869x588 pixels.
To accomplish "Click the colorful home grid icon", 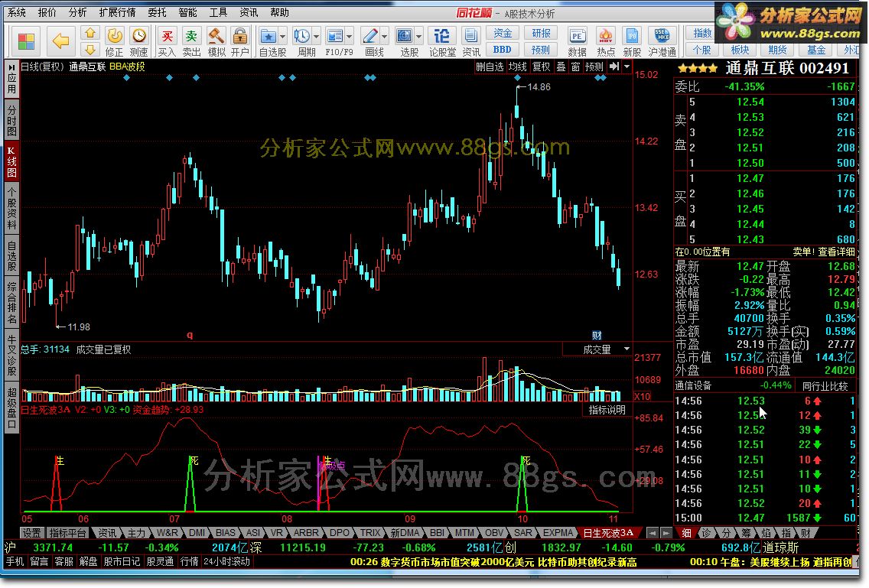I will 26,41.
